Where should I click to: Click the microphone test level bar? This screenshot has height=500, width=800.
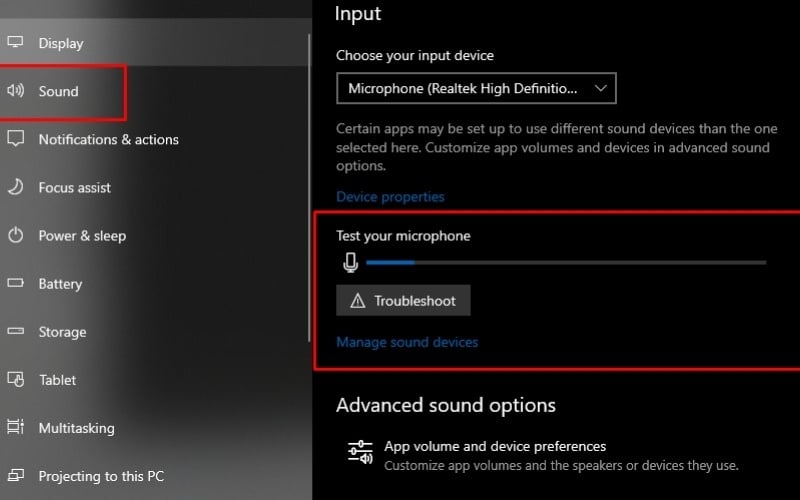[566, 262]
